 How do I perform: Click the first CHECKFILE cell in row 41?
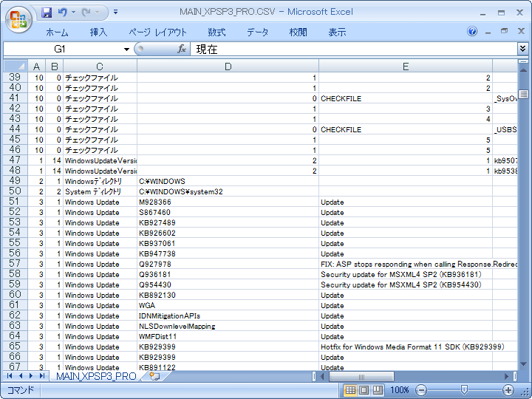(406, 98)
